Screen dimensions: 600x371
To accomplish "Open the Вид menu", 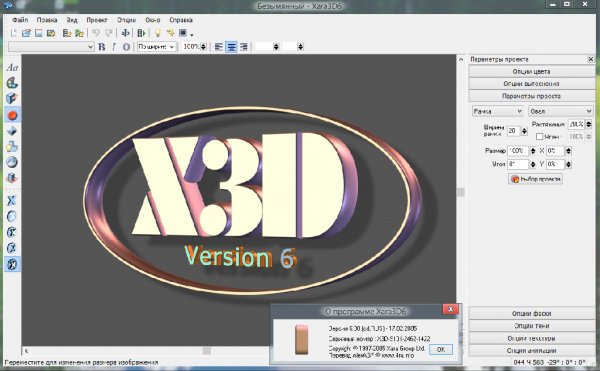I will point(72,20).
